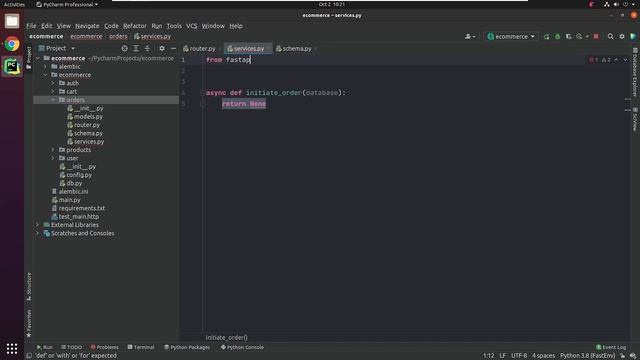Viewport: 640px width, 360px height.
Task: Expand the products folder
Action: click(x=53, y=150)
